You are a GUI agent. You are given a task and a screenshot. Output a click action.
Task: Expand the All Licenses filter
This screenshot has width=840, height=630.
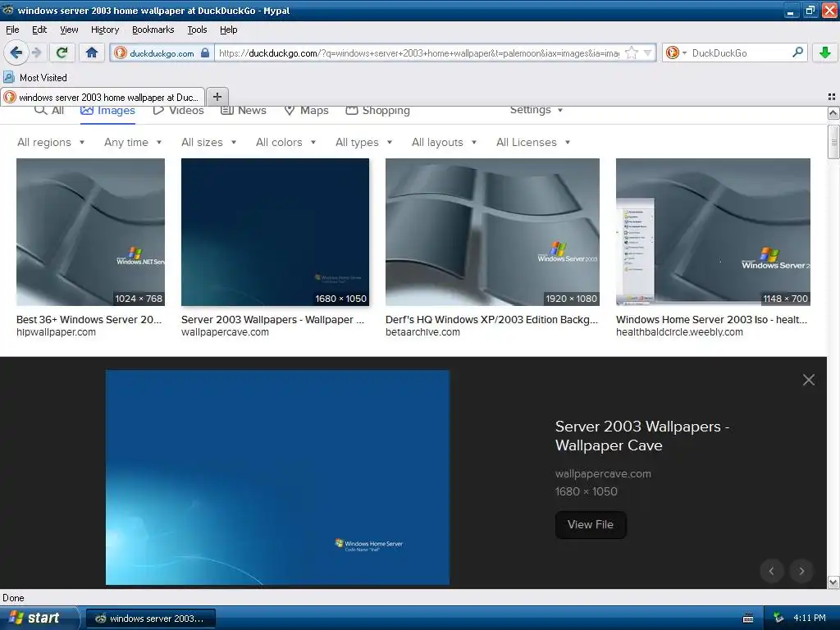(533, 143)
